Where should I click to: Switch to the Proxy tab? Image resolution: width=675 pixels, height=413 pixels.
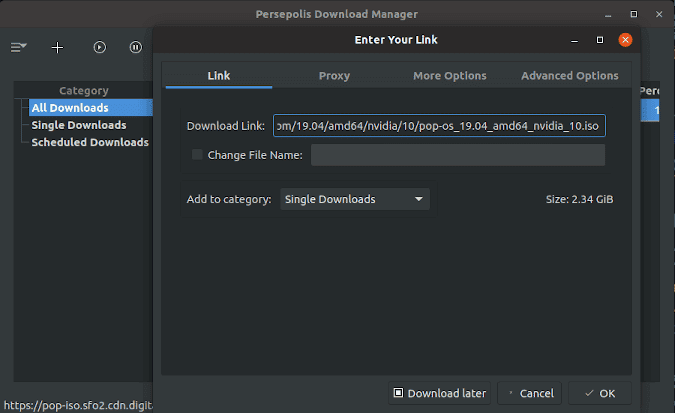(334, 76)
